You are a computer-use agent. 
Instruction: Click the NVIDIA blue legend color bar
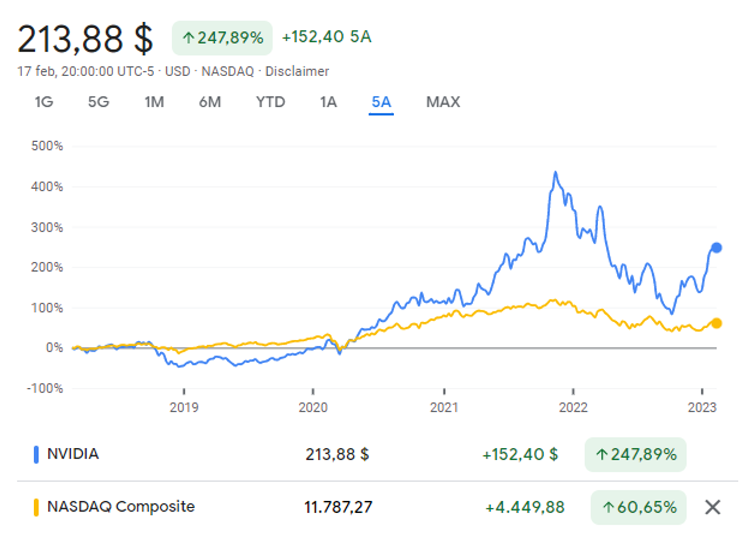pyautogui.click(x=36, y=454)
